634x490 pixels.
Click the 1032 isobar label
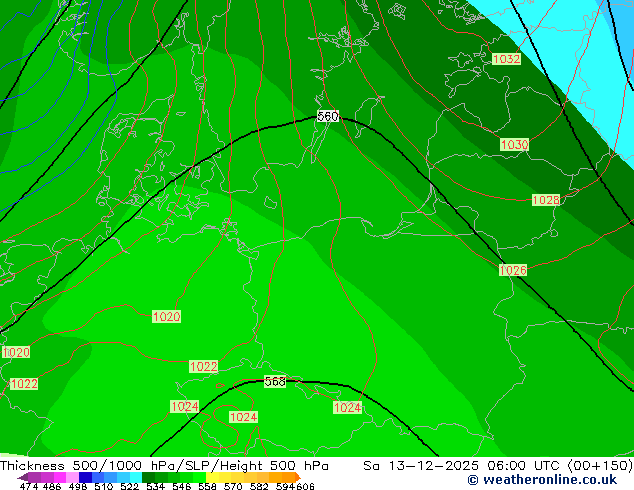tap(506, 59)
